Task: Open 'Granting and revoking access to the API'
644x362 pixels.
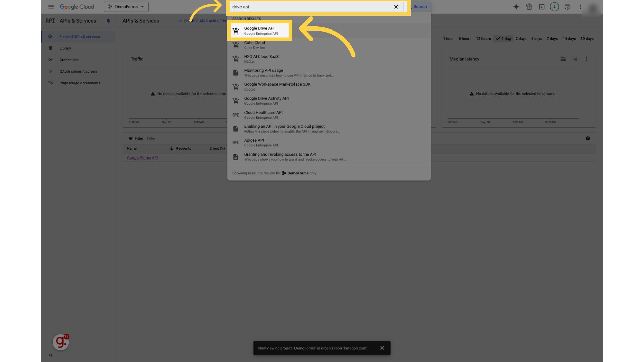Action: (329, 157)
